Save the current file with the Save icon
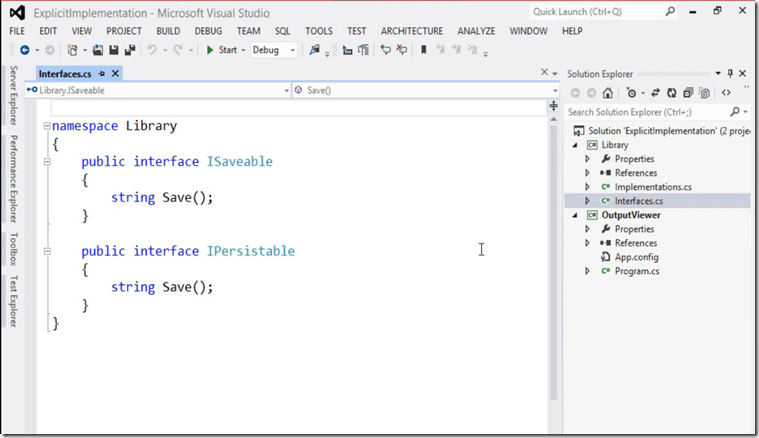 (x=114, y=50)
